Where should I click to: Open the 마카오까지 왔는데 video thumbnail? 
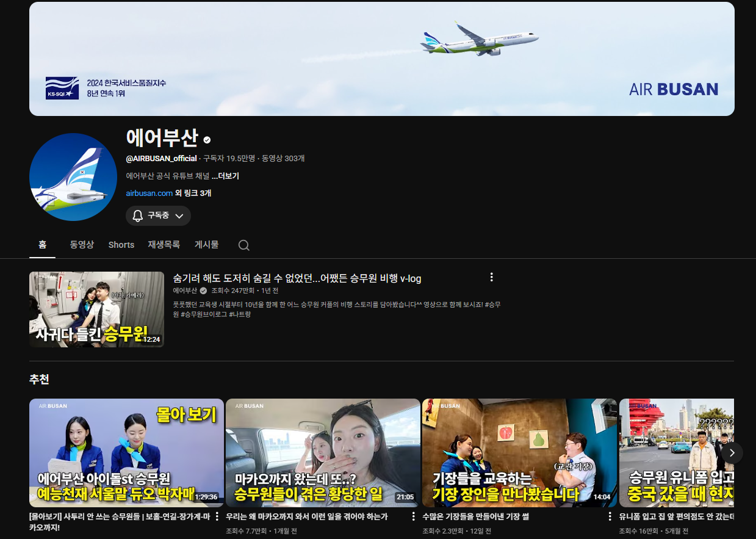[x=323, y=453]
